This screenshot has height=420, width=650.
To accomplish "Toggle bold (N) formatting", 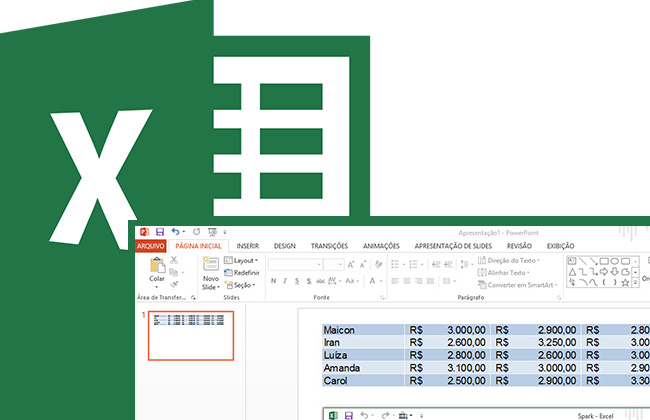I will [274, 281].
